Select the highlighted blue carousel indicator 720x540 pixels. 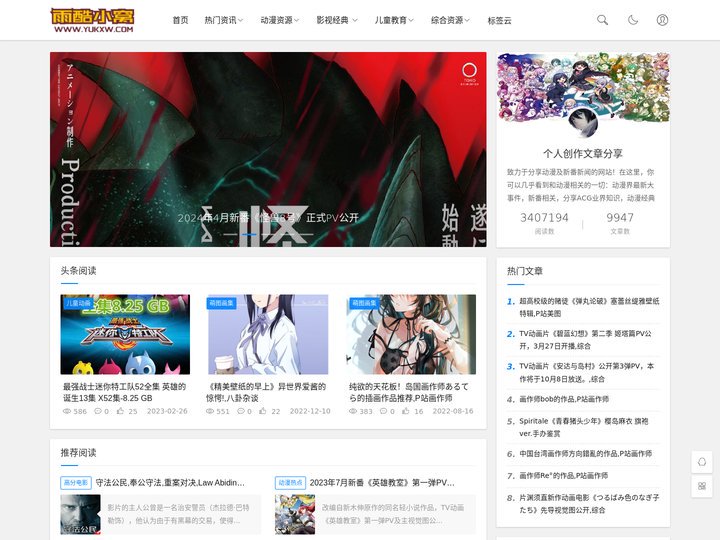pyautogui.click(x=249, y=234)
